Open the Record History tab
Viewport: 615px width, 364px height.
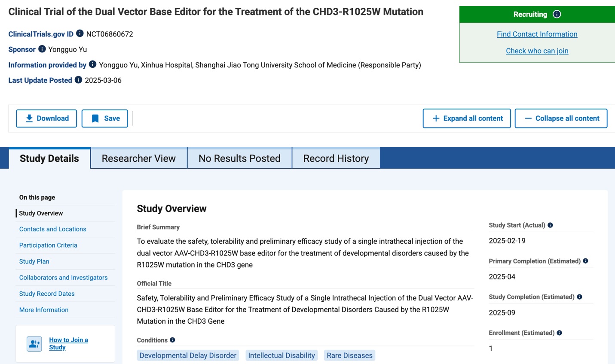(x=336, y=158)
